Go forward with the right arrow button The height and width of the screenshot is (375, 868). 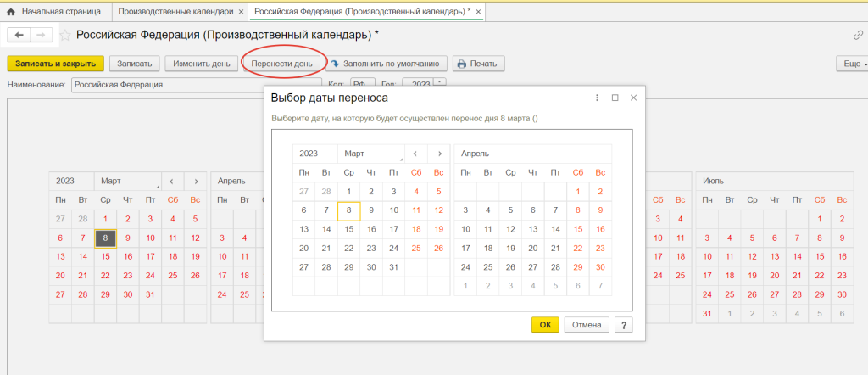click(x=41, y=36)
